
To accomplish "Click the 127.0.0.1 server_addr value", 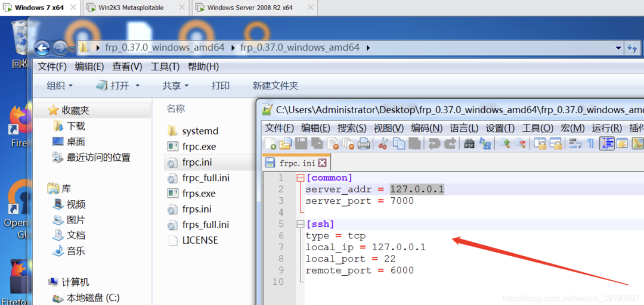I will [x=417, y=189].
